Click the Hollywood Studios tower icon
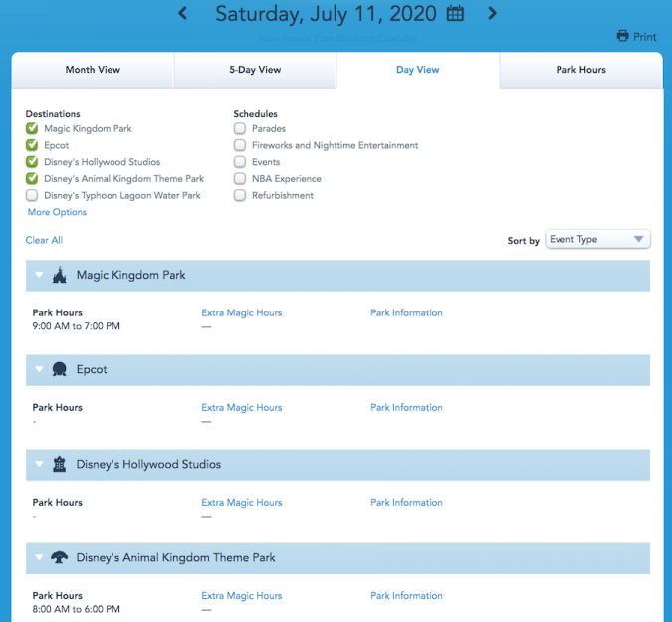672x622 pixels. (60, 464)
